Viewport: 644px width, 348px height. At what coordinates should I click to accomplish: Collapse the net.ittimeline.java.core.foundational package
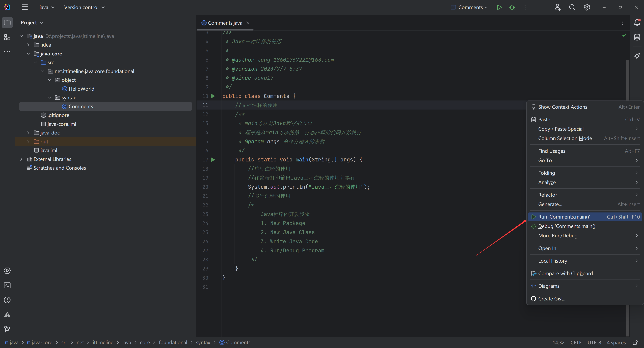tap(42, 71)
